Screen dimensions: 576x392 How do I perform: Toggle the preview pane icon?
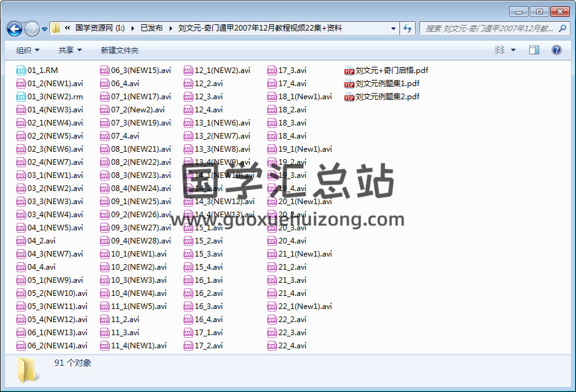(534, 50)
